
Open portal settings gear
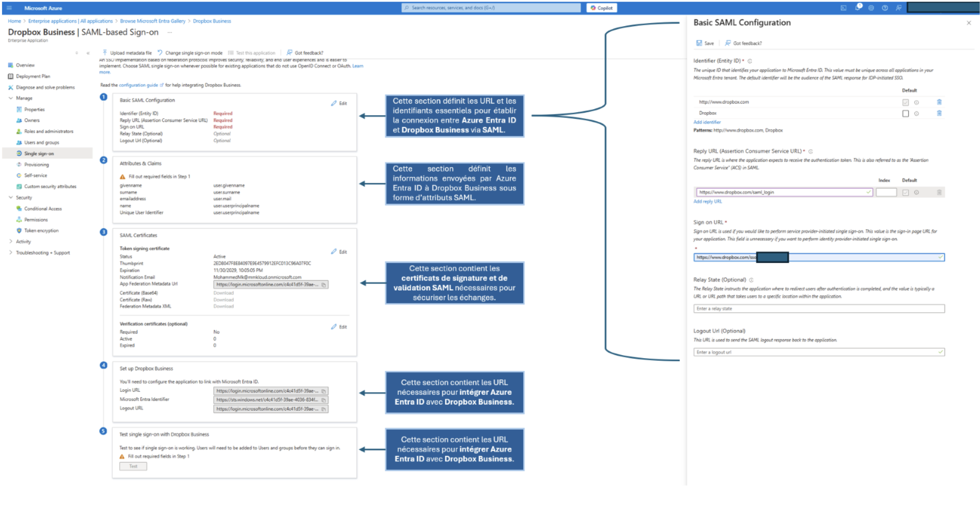(871, 8)
